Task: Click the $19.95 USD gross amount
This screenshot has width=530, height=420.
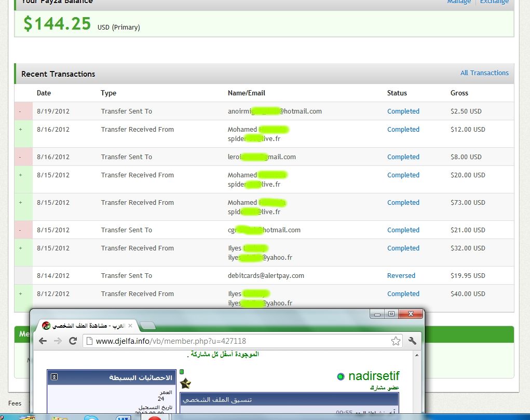Action: pyautogui.click(x=468, y=275)
